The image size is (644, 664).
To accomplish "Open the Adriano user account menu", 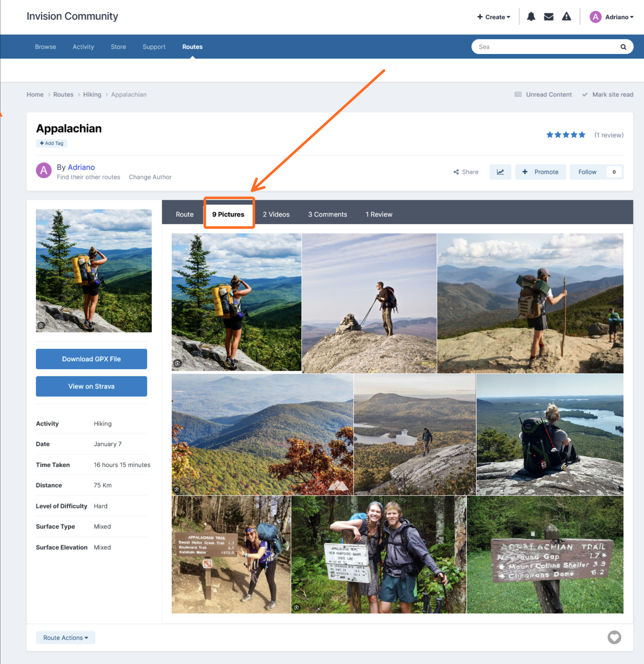I will (611, 17).
